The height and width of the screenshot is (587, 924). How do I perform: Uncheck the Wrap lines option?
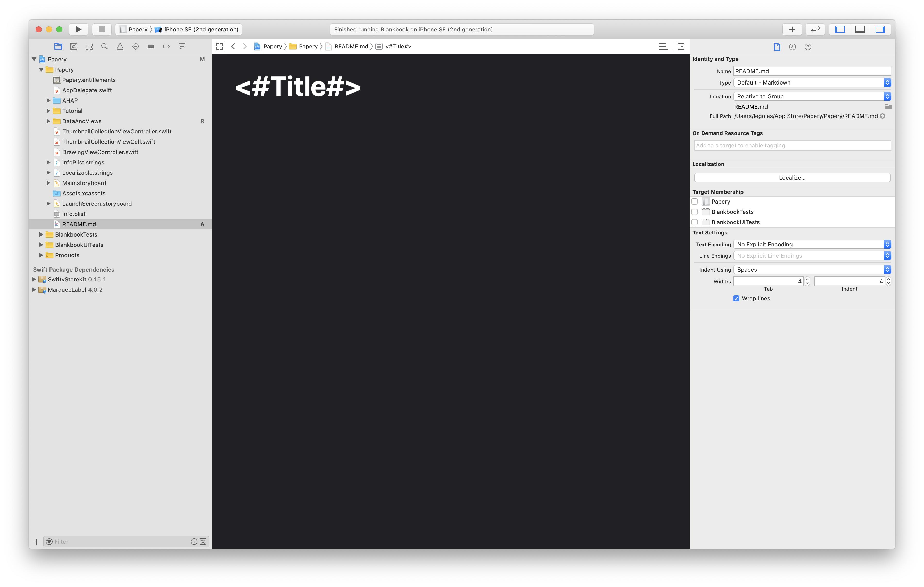tap(736, 298)
